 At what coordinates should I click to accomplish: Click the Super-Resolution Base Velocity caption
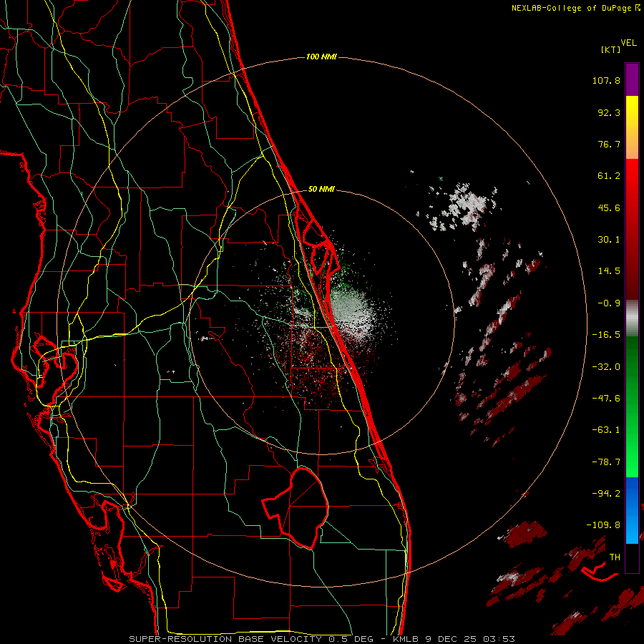point(322,639)
